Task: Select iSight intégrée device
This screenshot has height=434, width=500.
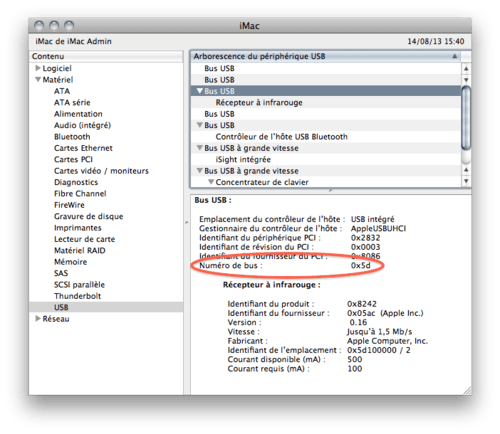Action: point(243,159)
